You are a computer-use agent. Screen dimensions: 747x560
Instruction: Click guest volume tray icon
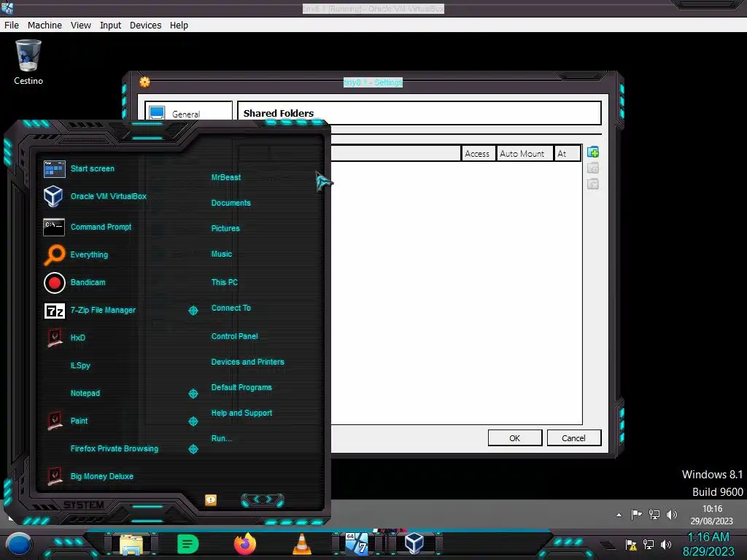coord(672,514)
